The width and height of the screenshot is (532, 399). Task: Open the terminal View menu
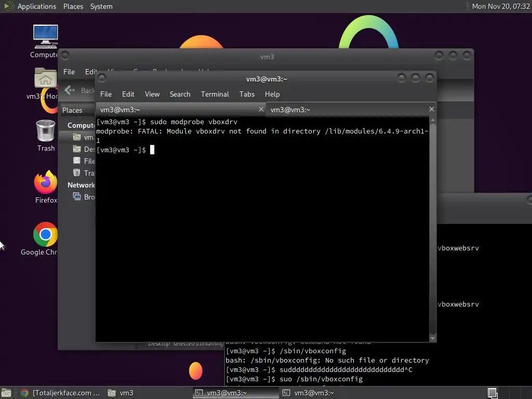tap(152, 95)
